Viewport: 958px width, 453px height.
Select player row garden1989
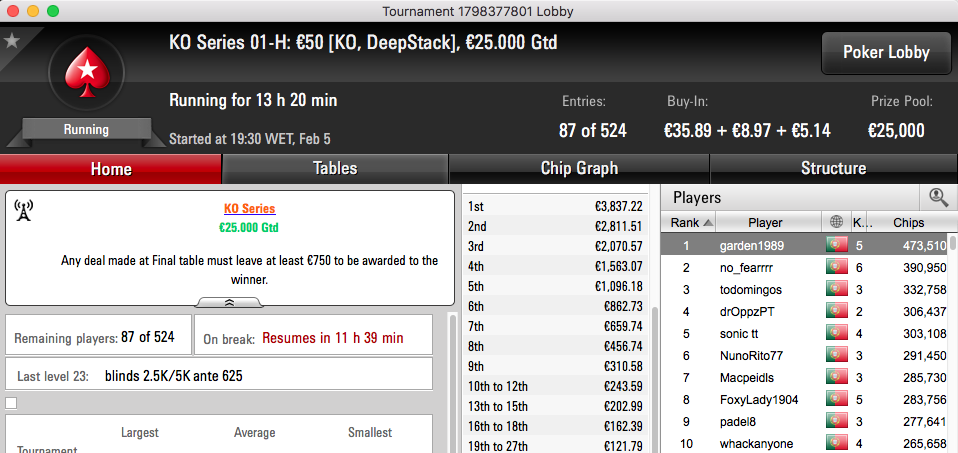coord(805,246)
